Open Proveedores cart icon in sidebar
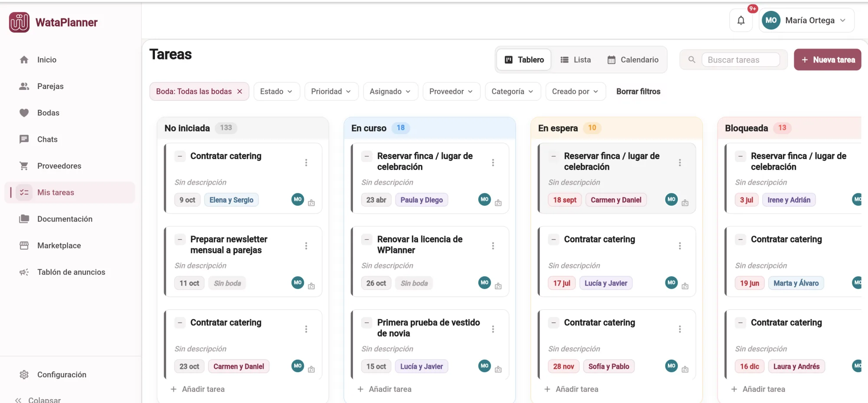This screenshot has width=868, height=403. [x=24, y=165]
